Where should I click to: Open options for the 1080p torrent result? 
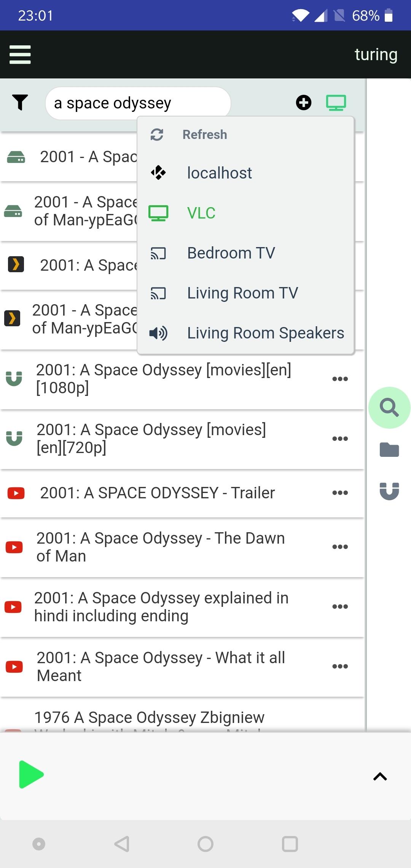tap(340, 379)
